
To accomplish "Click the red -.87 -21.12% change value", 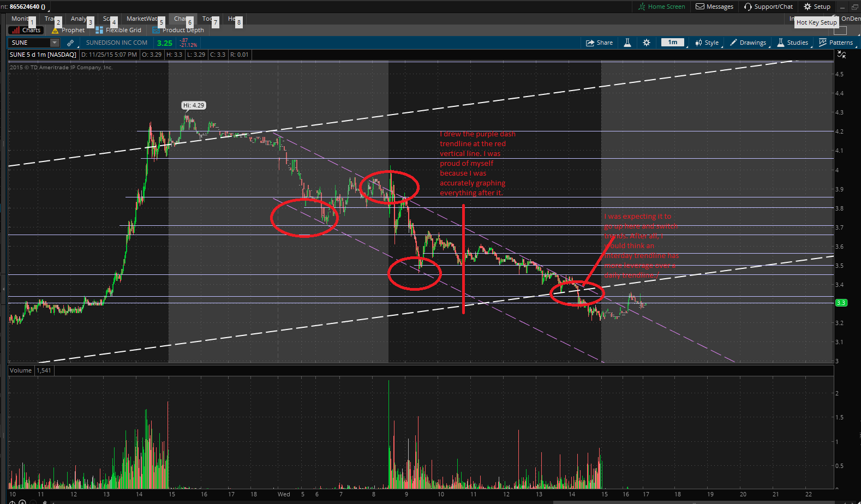I will [188, 43].
